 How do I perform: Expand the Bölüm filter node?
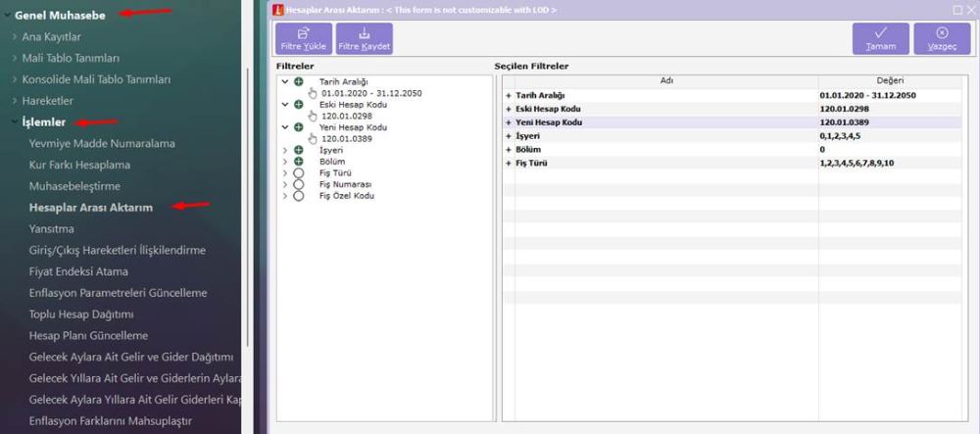pos(285,161)
